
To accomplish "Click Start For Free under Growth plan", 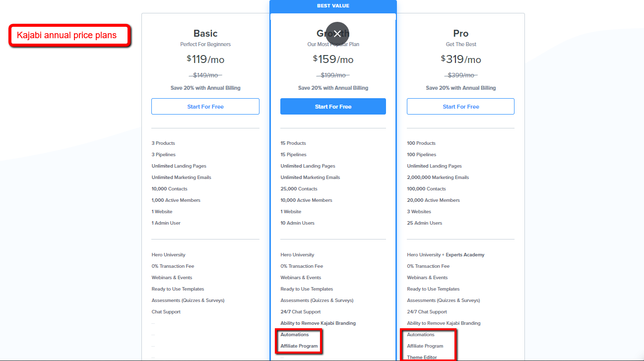I will tap(333, 107).
